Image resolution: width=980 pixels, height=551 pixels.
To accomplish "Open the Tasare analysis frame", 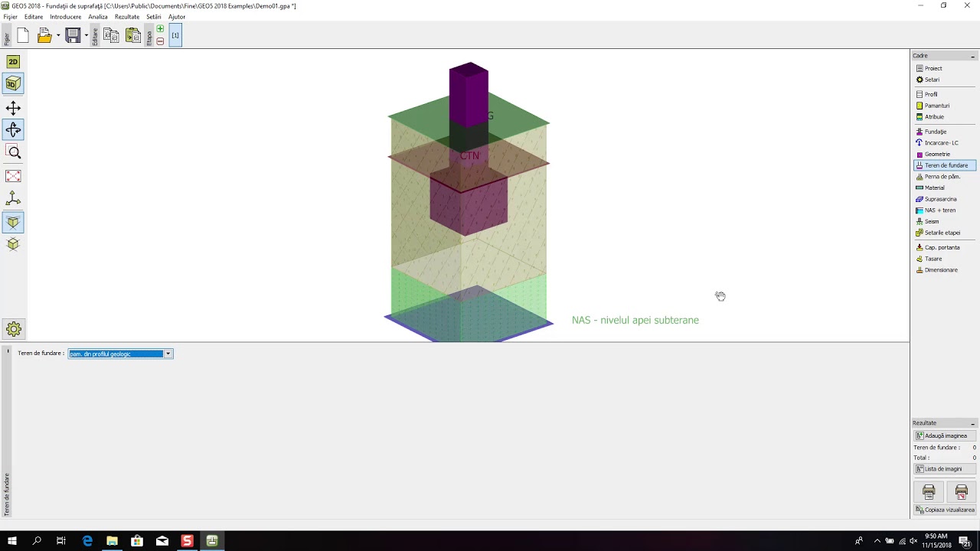I will (945, 259).
